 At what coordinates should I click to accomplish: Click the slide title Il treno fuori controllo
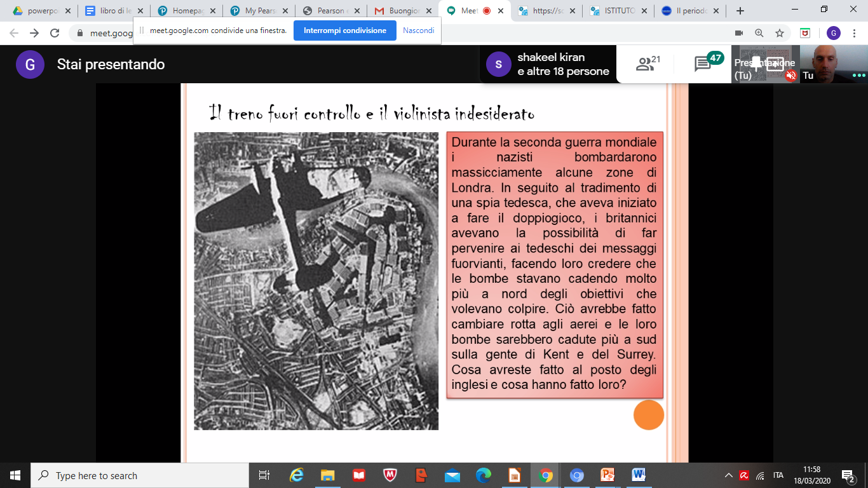coord(372,114)
